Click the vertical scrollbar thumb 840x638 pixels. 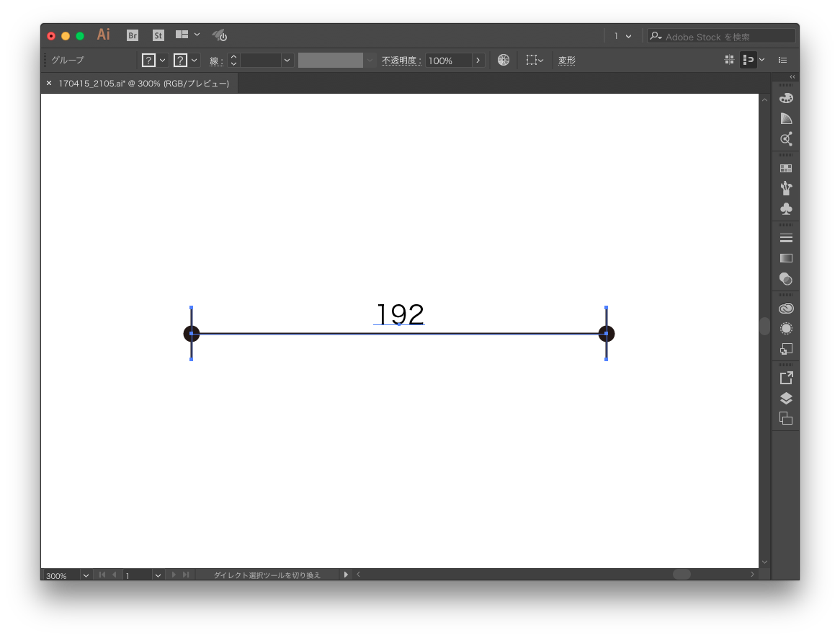(764, 326)
